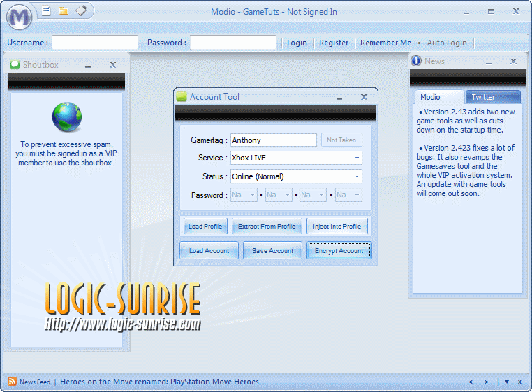Open the Modio orb main menu
This screenshot has height=392, width=532.
[19, 16]
